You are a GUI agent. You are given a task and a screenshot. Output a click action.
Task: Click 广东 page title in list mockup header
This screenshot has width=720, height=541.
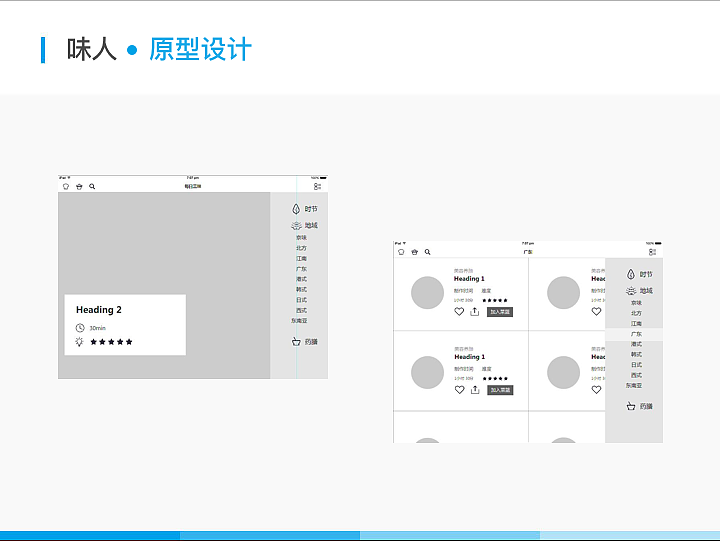(528, 252)
